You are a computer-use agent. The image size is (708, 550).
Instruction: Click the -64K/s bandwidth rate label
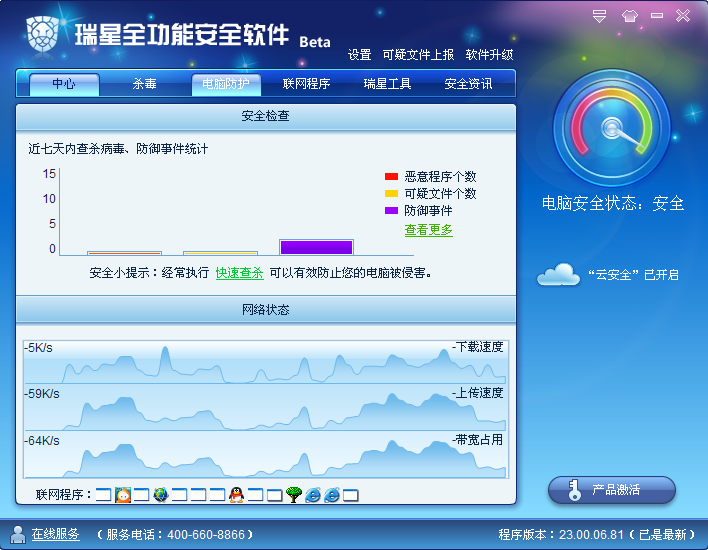pos(42,441)
